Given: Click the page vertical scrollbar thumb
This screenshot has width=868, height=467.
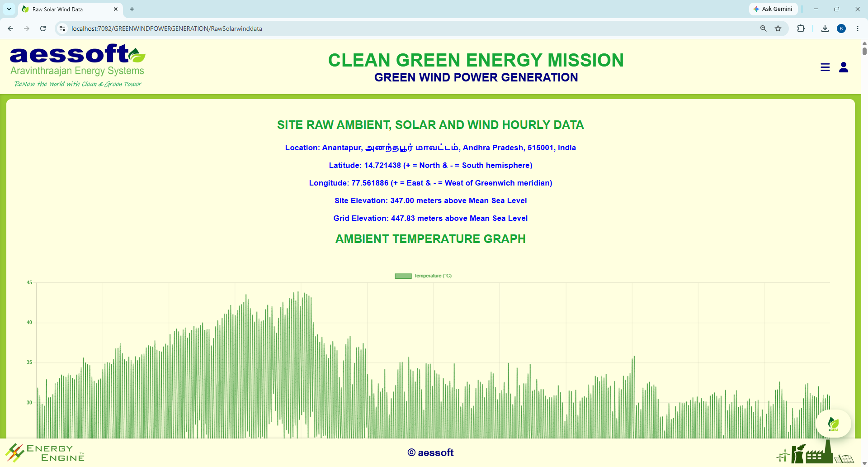Looking at the screenshot, I should pos(864,51).
